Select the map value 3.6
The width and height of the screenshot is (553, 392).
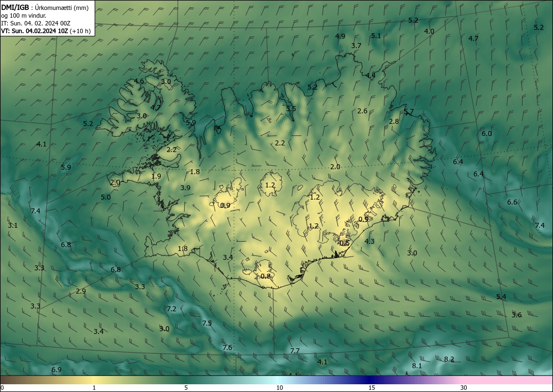click(x=517, y=315)
